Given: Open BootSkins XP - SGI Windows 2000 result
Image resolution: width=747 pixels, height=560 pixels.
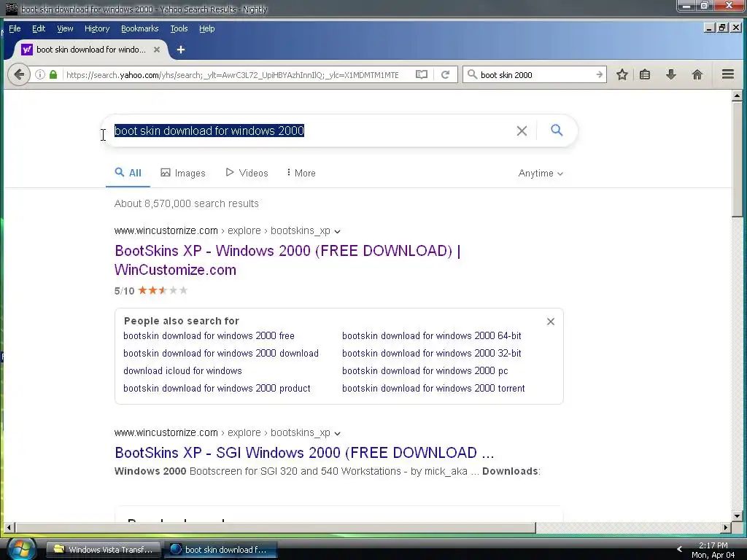Looking at the screenshot, I should [304, 452].
